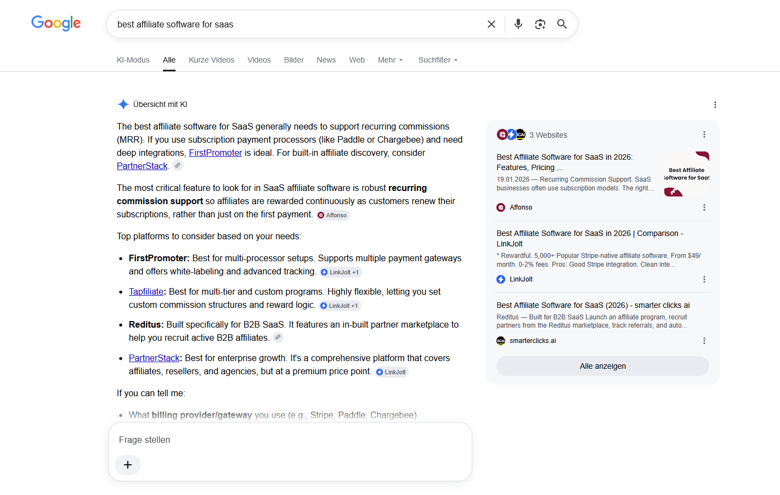
Task: Open the News tab
Action: click(326, 60)
